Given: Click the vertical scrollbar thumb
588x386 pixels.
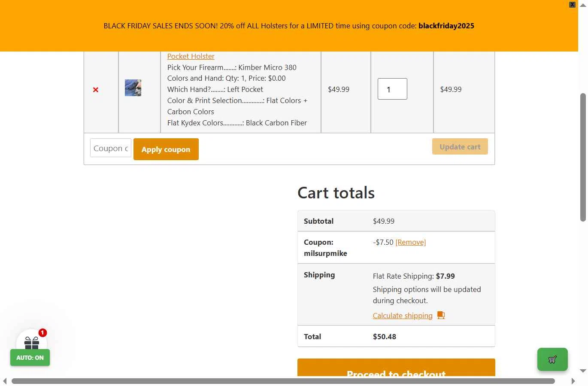Looking at the screenshot, I should 583,157.
